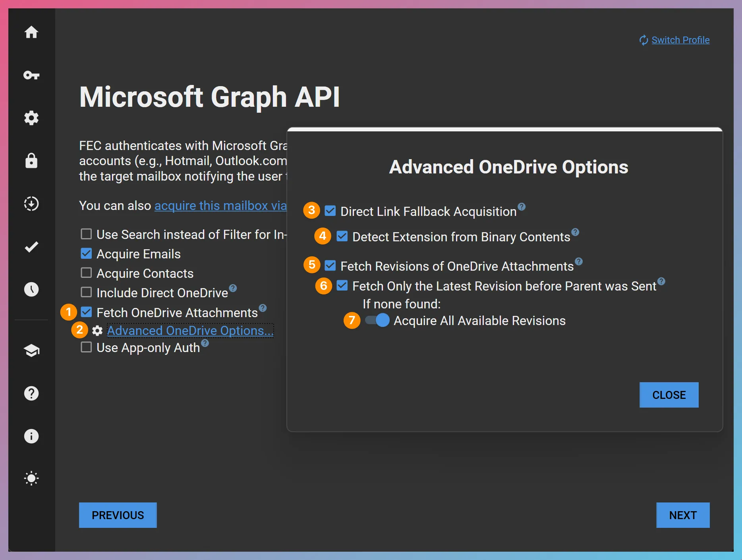Show help for Use App-only Auth

tap(205, 343)
